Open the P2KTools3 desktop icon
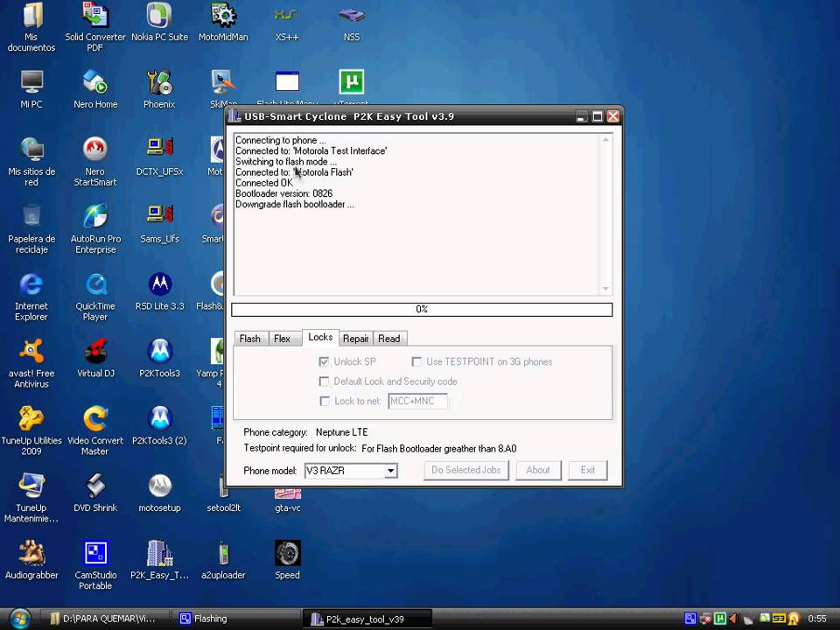Image resolution: width=840 pixels, height=630 pixels. pyautogui.click(x=159, y=359)
